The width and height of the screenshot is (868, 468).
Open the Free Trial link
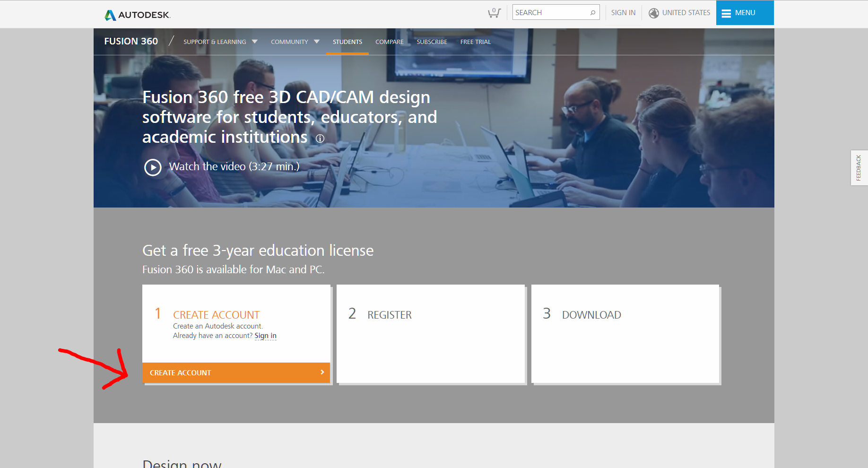click(x=475, y=42)
